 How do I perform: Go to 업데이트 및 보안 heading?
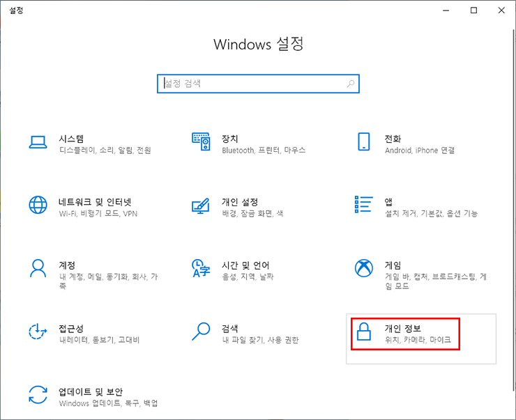pyautogui.click(x=91, y=391)
